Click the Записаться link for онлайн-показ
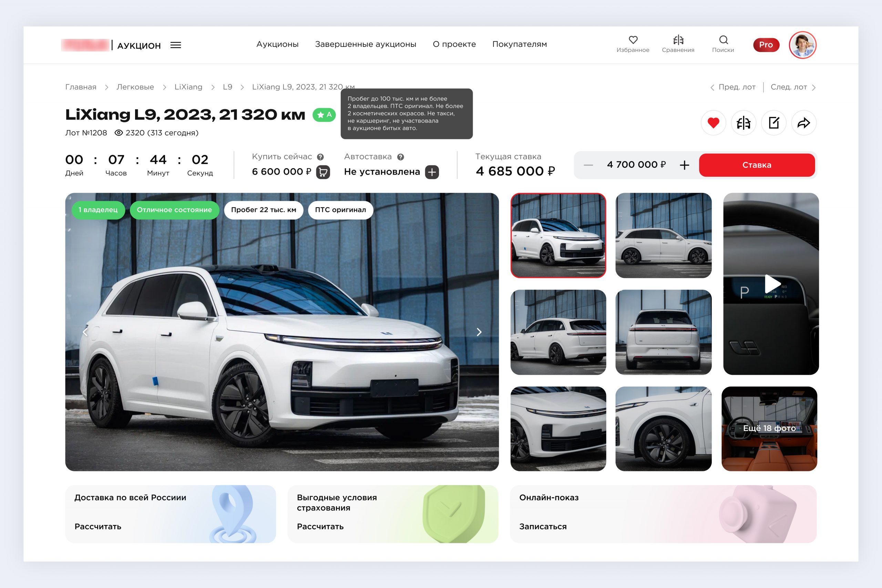This screenshot has width=882, height=588. [x=541, y=525]
